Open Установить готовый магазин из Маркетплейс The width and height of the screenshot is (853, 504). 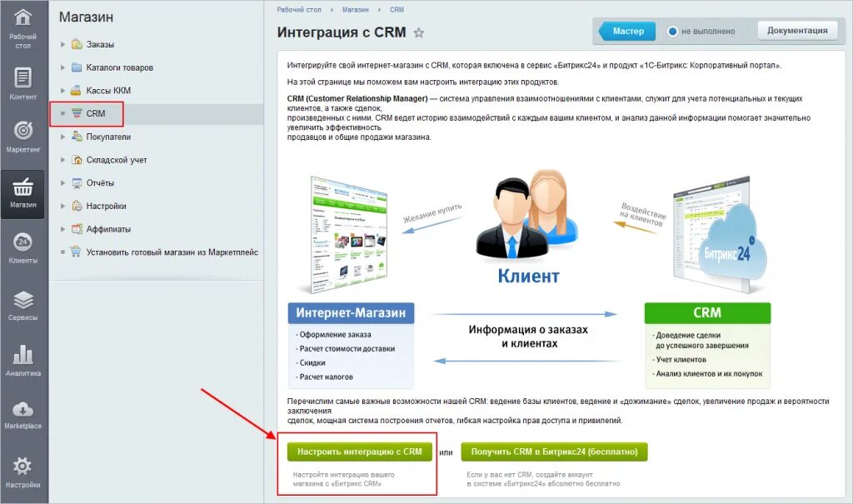tap(172, 252)
